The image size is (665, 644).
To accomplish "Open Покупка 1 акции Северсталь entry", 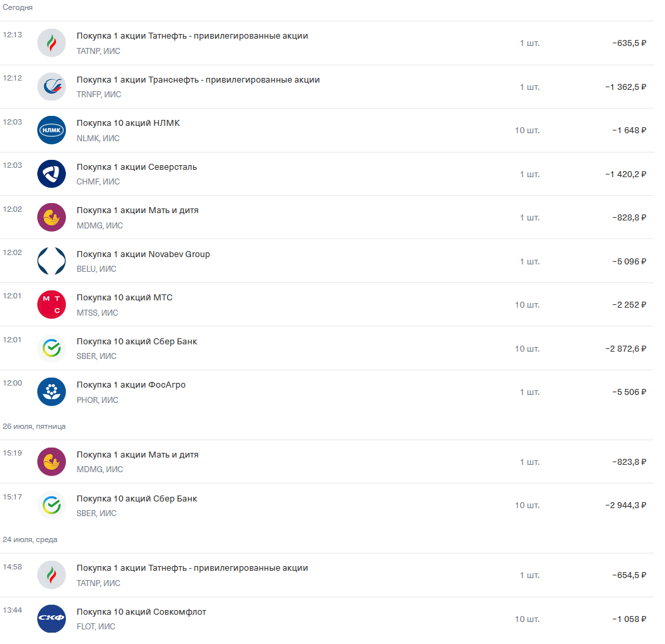I will pyautogui.click(x=327, y=174).
